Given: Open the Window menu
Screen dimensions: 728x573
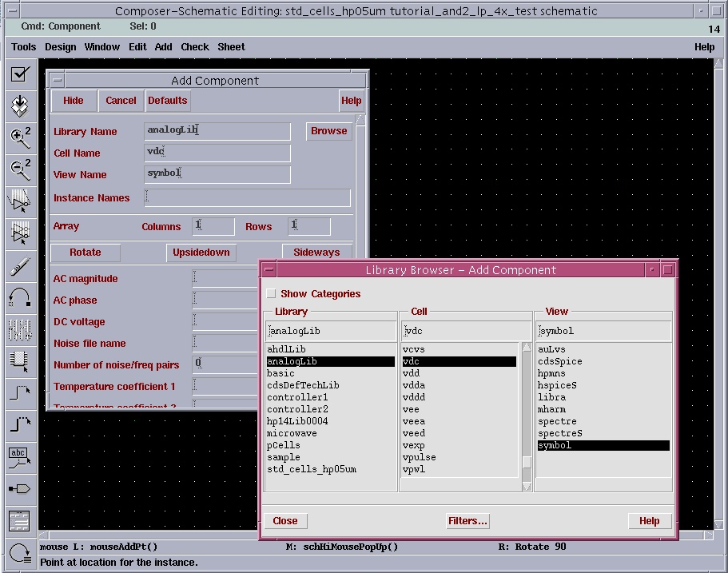Looking at the screenshot, I should pos(102,47).
